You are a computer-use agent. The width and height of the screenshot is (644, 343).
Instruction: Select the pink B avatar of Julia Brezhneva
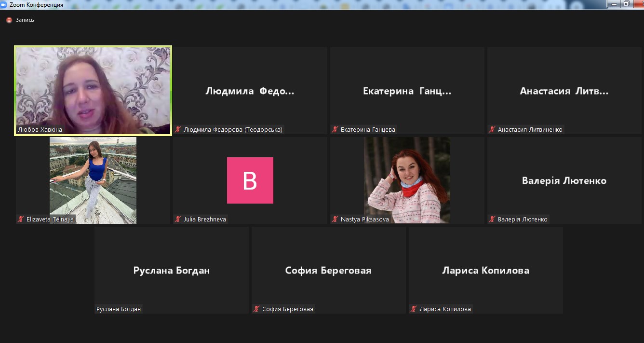250,180
